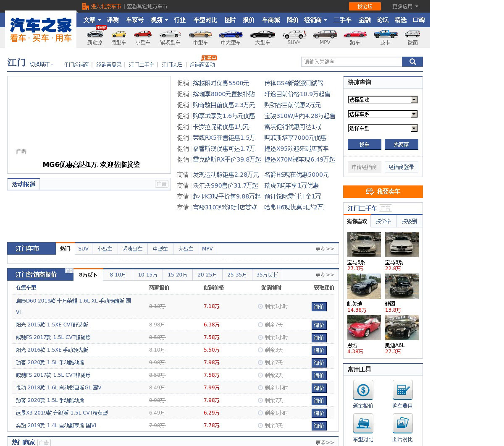Expand the 选择车系 dropdown
The image size is (504, 446).
point(382,114)
